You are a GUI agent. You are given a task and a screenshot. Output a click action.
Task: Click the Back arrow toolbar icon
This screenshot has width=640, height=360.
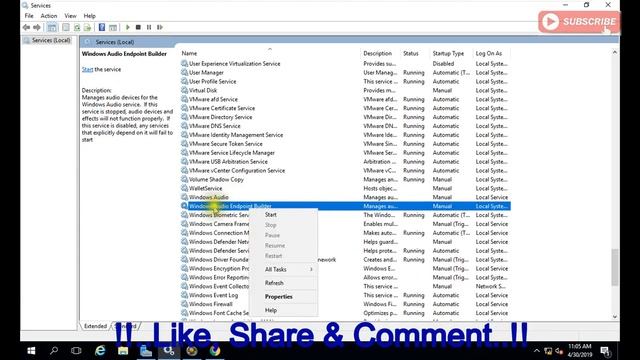pos(27,27)
